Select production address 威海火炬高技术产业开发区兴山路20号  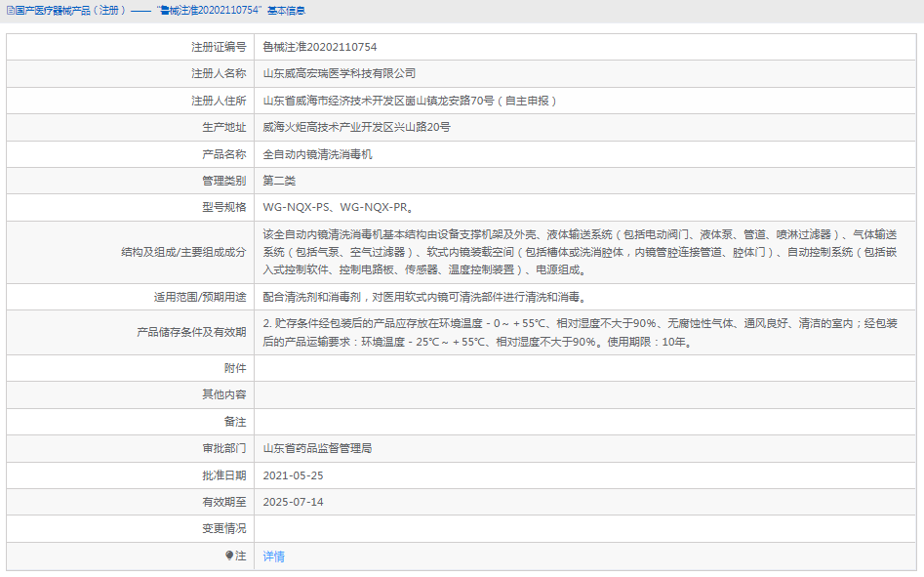(x=356, y=127)
